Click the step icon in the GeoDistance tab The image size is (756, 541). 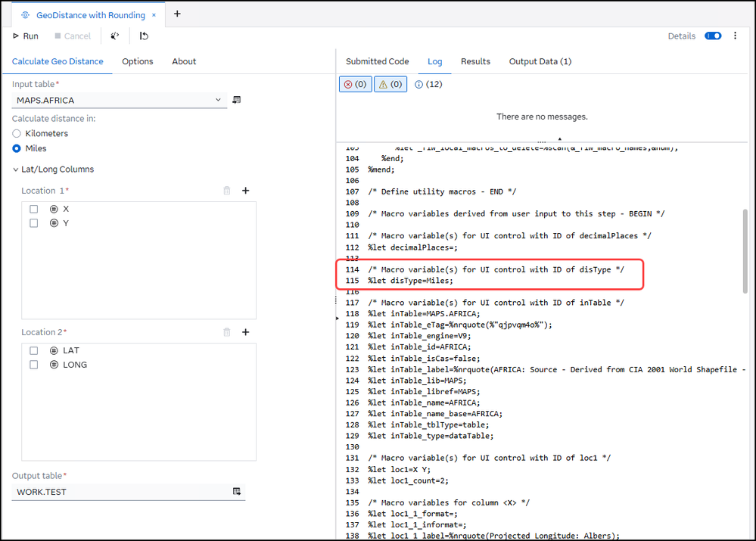pos(25,15)
